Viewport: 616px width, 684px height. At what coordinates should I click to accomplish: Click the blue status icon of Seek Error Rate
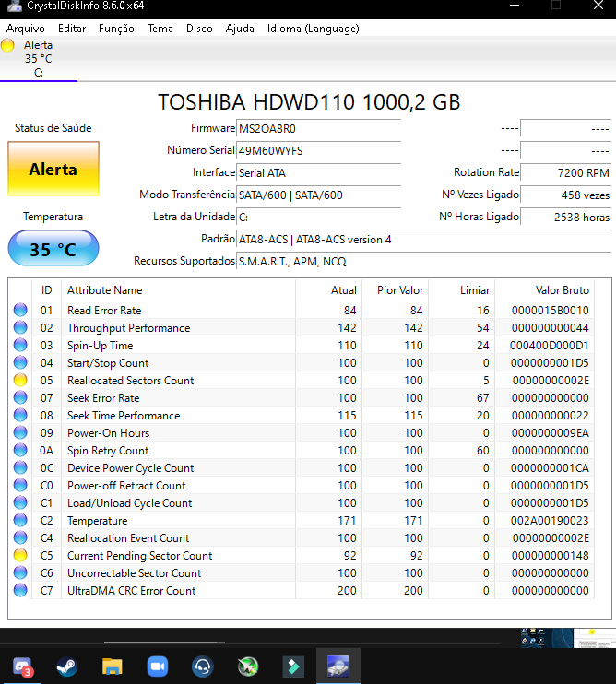[20, 397]
